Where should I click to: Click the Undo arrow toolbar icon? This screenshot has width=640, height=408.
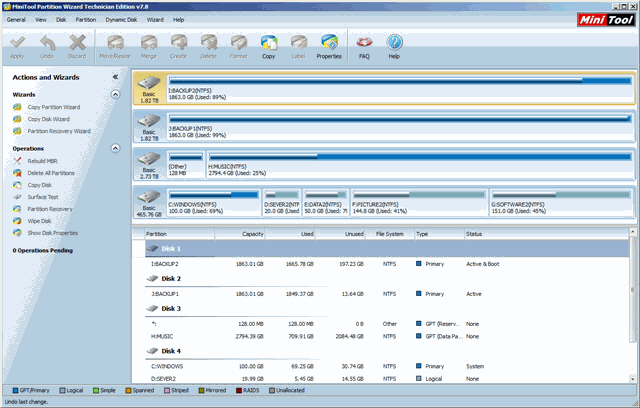[47, 47]
